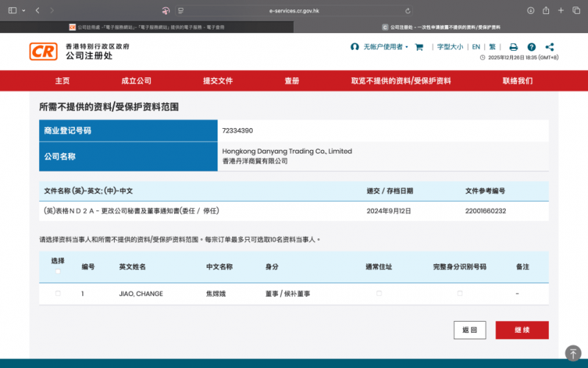Click the share icon in header
Viewport: 588px width, 368px height.
pos(550,47)
